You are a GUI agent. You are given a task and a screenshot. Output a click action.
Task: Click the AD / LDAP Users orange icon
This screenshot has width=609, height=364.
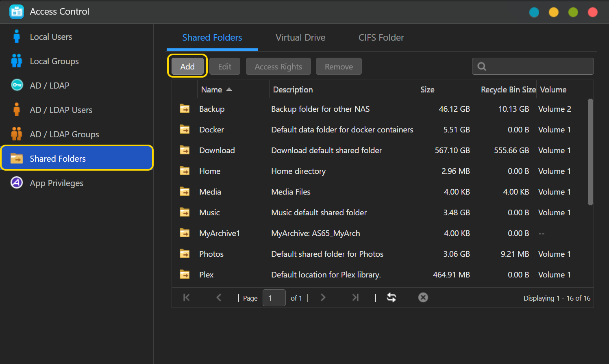pyautogui.click(x=17, y=110)
